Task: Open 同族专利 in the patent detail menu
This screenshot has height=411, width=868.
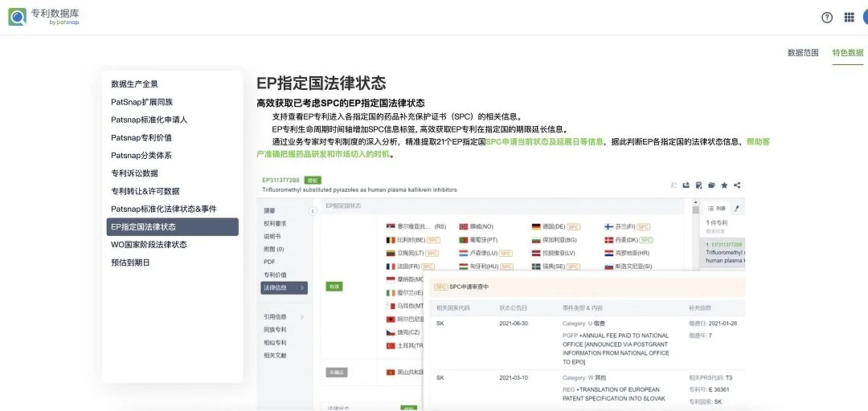Action: click(x=275, y=330)
